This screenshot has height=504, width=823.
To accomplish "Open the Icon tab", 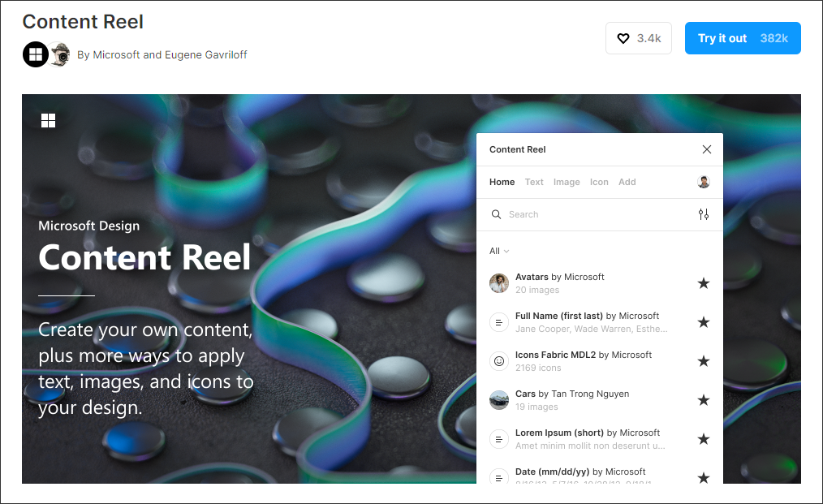I will click(599, 182).
